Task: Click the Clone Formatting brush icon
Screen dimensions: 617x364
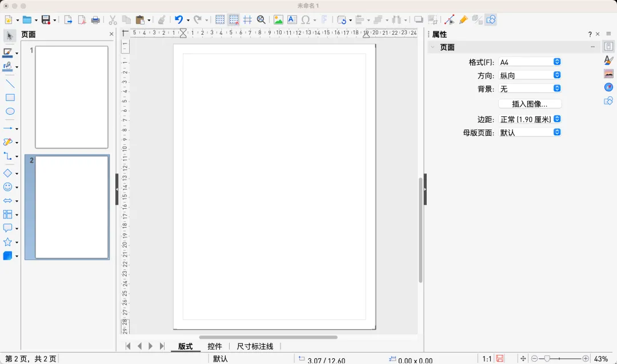Action: (x=161, y=19)
